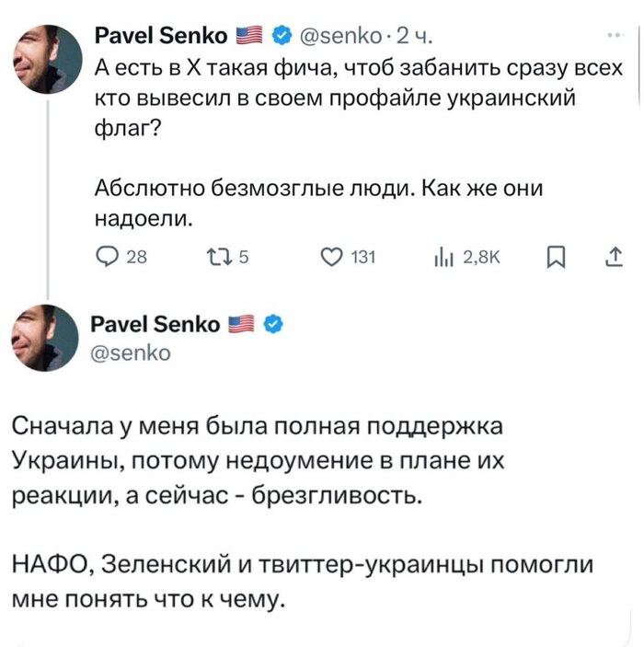The height and width of the screenshot is (647, 644).
Task: Click verified badge in the tweet about НАФО
Action: [x=272, y=324]
